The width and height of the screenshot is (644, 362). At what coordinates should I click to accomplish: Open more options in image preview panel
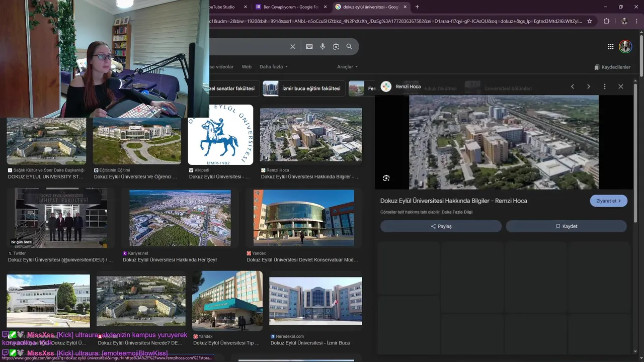tap(605, 86)
